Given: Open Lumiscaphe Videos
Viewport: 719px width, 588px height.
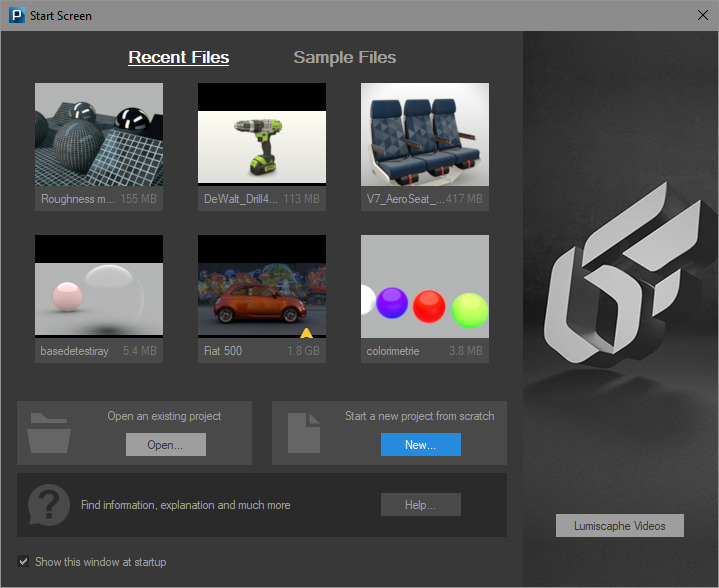Looking at the screenshot, I should (x=619, y=526).
